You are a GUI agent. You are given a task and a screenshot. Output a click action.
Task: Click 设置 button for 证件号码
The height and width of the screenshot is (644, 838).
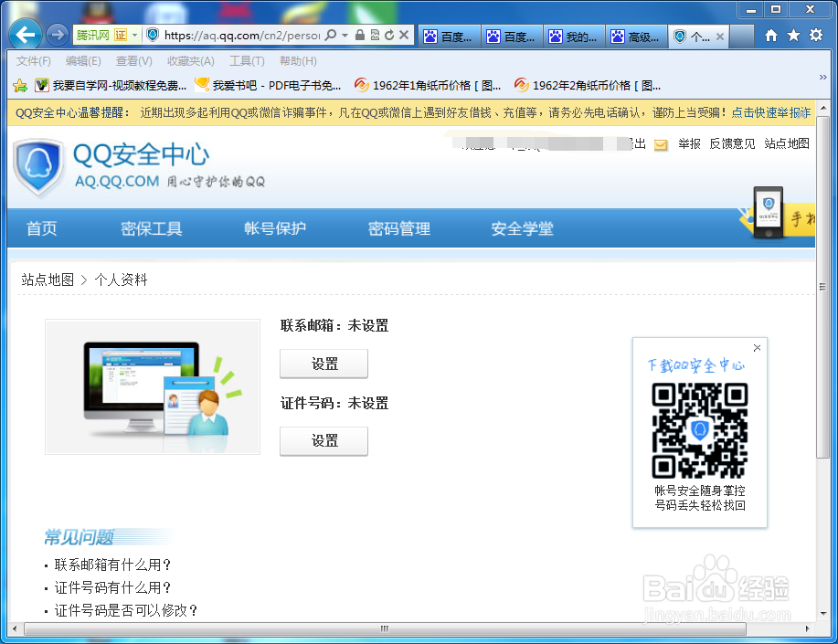point(324,441)
